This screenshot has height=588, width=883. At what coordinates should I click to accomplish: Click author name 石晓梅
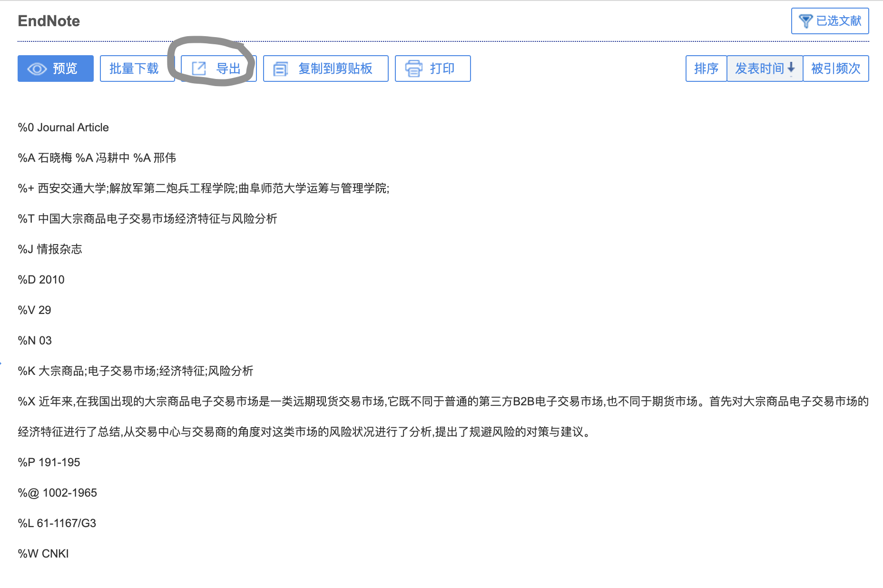point(55,158)
